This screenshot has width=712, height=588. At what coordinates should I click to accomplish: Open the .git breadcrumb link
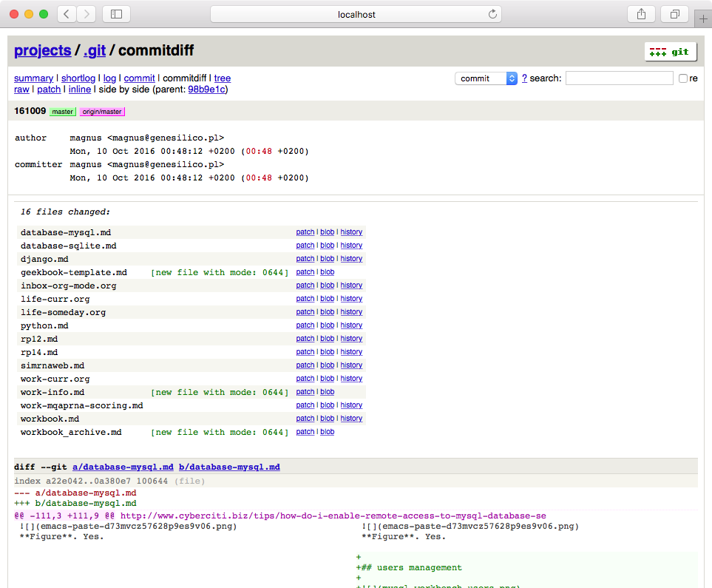tap(95, 50)
